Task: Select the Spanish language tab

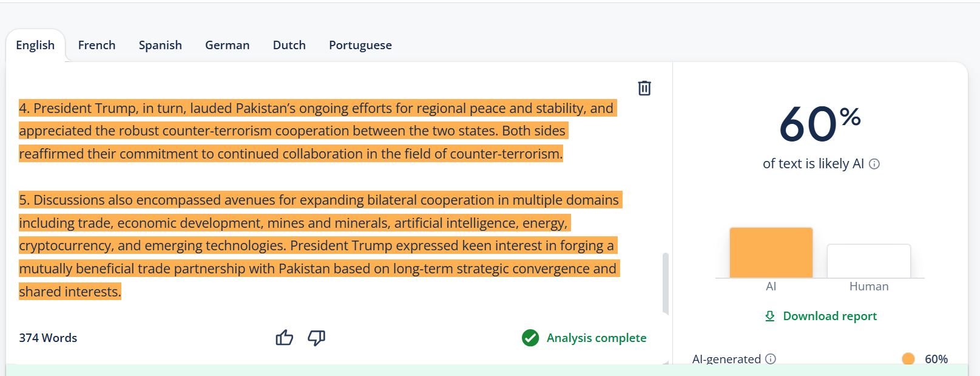Action: [x=160, y=45]
